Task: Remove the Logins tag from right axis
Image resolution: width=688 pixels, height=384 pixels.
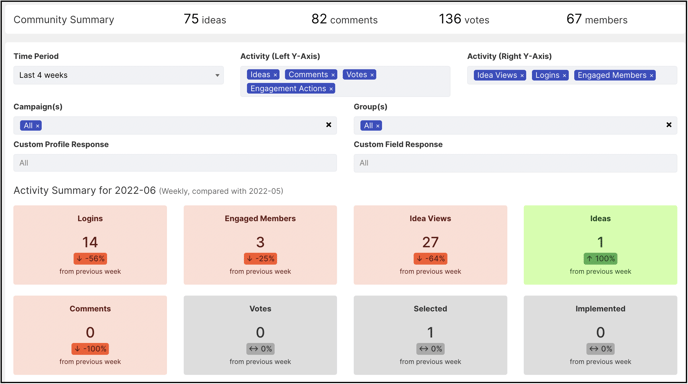Action: click(564, 75)
